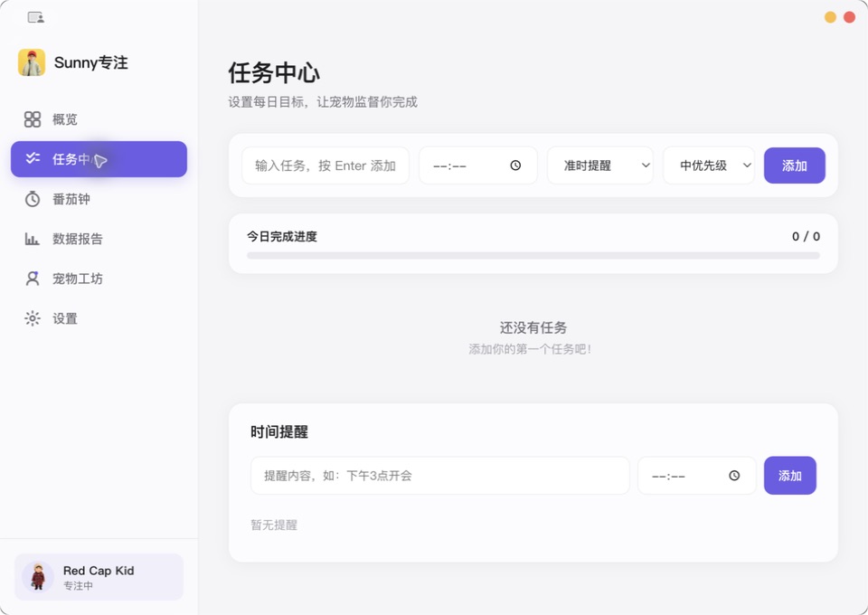Open the 概览 page
868x615 pixels.
pyautogui.click(x=99, y=119)
